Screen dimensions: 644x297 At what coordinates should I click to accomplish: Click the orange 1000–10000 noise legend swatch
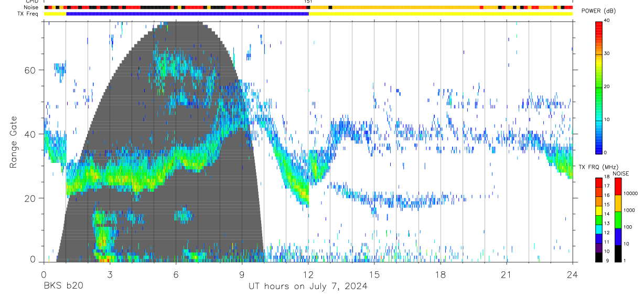(618, 203)
